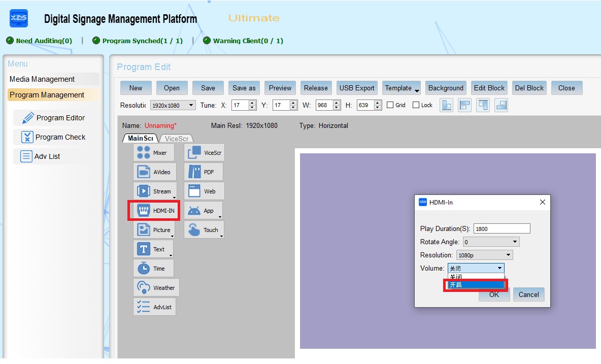This screenshot has width=601, height=364.
Task: Add an HDMI-IN block
Action: coord(154,211)
